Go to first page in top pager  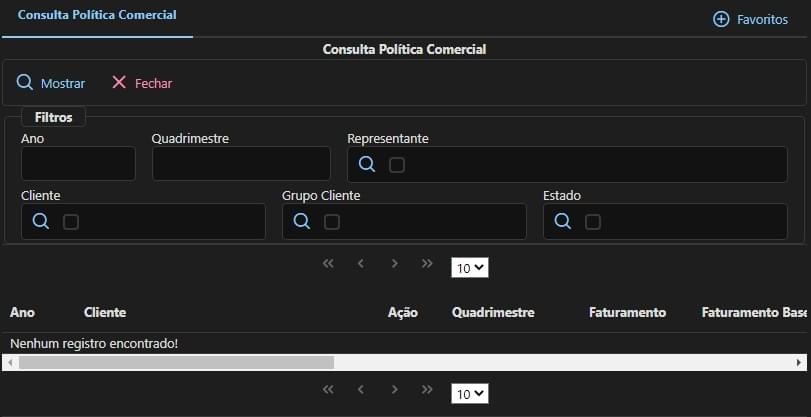pyautogui.click(x=327, y=264)
